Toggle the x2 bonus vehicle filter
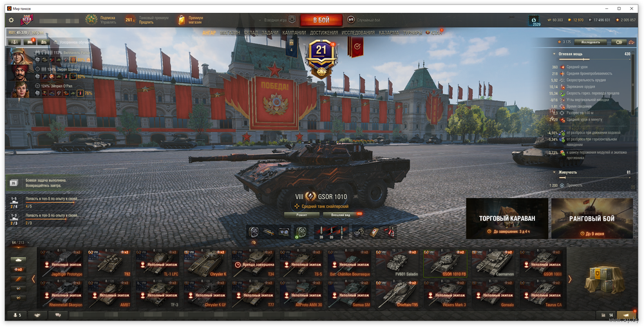This screenshot has height=327, width=644. click(x=19, y=270)
